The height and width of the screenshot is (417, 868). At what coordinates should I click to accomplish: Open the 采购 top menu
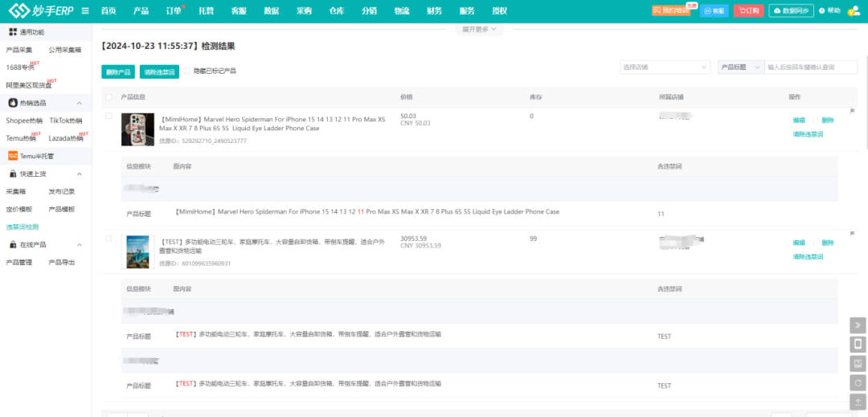[305, 11]
